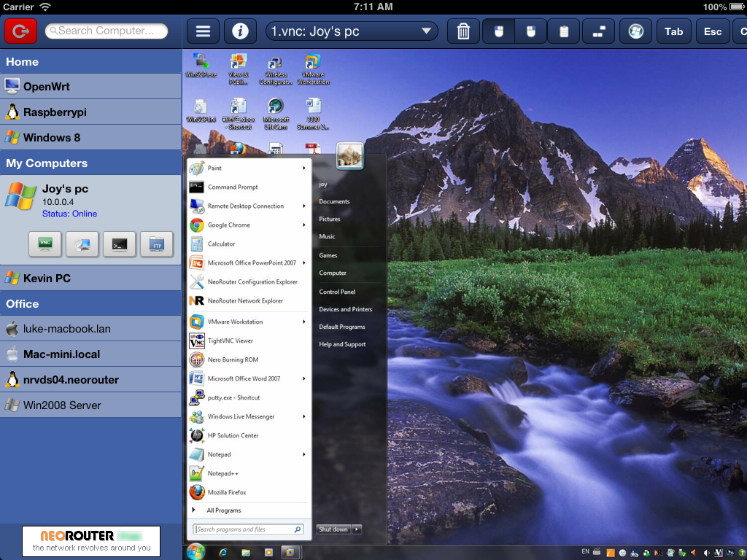Launch the SSH terminal icon for Joy's pc
This screenshot has height=560, width=747.
(119, 244)
